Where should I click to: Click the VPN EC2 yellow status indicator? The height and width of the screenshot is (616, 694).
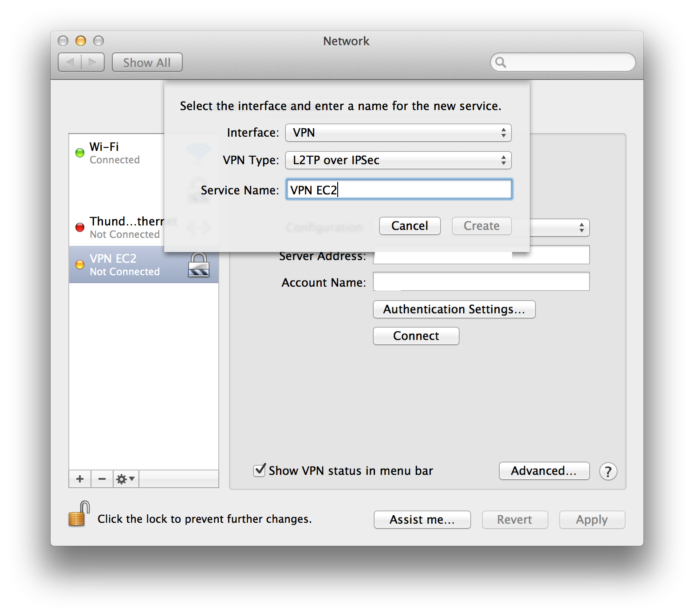[x=80, y=265]
